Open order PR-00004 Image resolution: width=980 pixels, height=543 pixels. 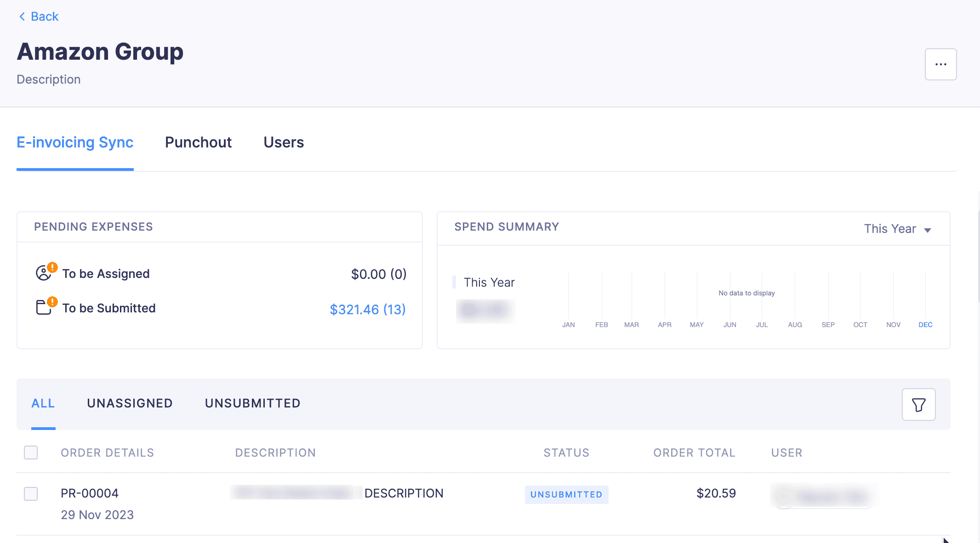point(89,493)
